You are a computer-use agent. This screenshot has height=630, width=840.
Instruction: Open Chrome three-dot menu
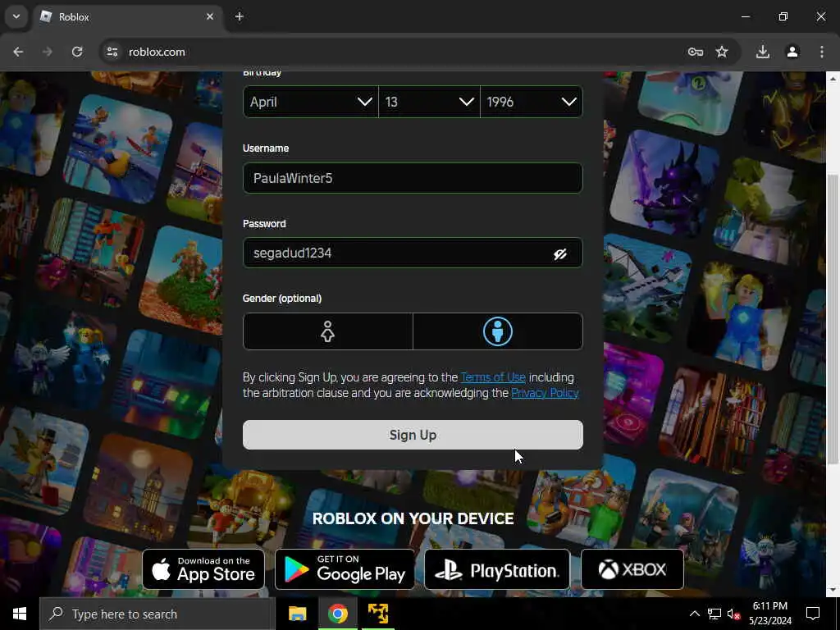tap(822, 52)
